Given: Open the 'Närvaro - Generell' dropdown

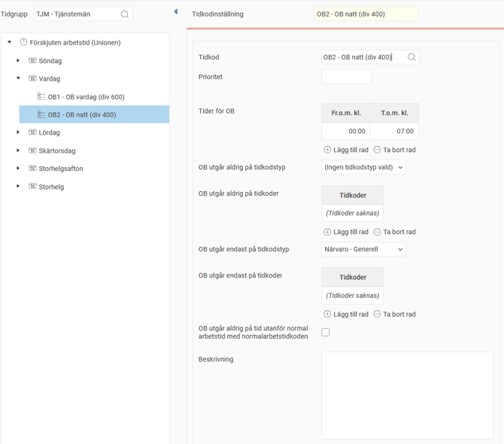Looking at the screenshot, I should click(x=363, y=249).
